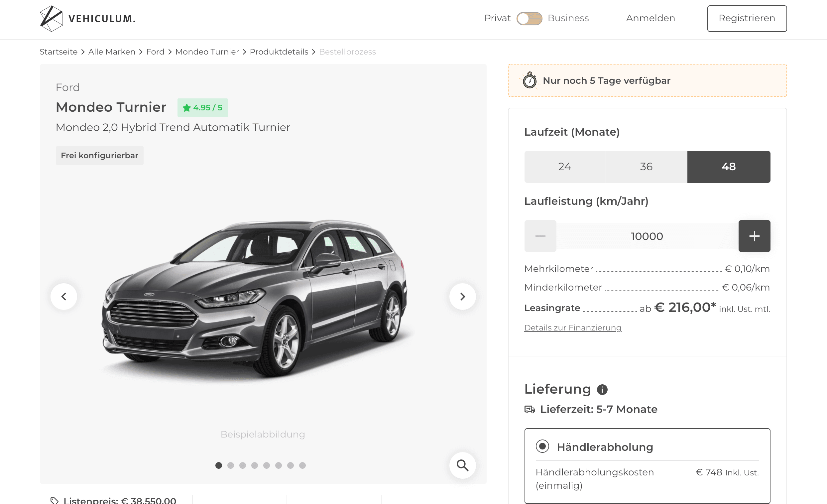Go back to Produktdetails breadcrumb
The height and width of the screenshot is (504, 827).
point(279,52)
